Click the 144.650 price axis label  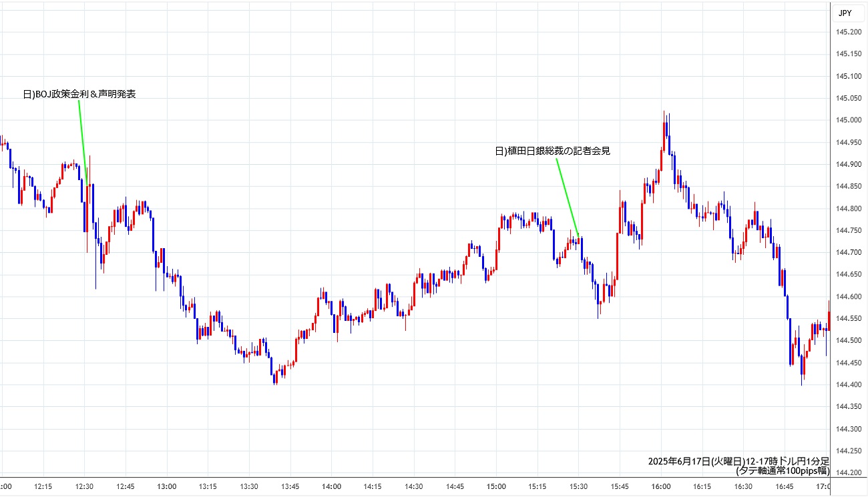(x=849, y=275)
